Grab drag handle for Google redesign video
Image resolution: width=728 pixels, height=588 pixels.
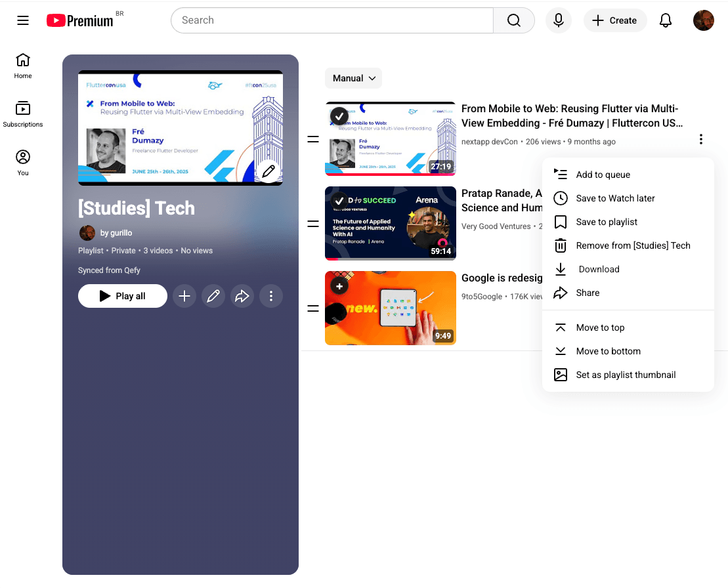[313, 308]
